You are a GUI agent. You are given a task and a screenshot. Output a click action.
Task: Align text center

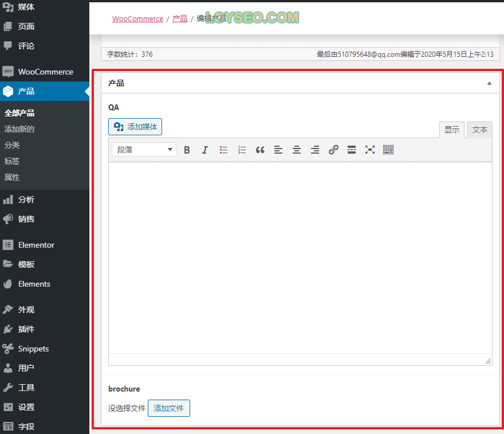coord(297,150)
